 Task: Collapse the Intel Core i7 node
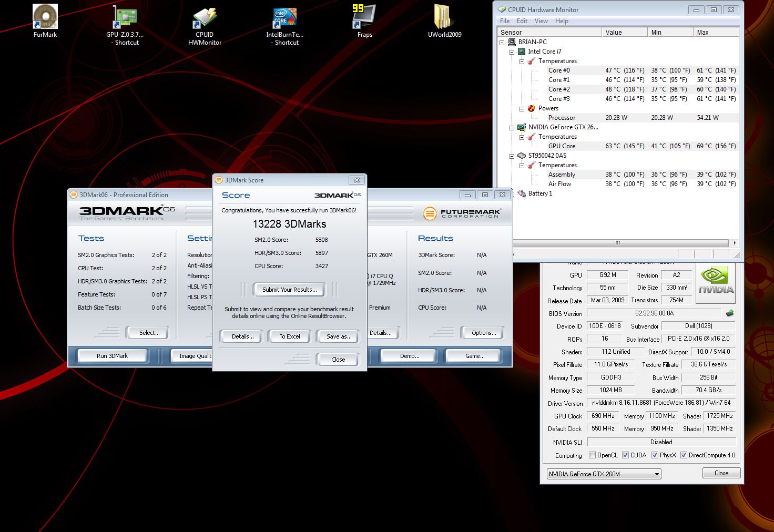[x=512, y=52]
